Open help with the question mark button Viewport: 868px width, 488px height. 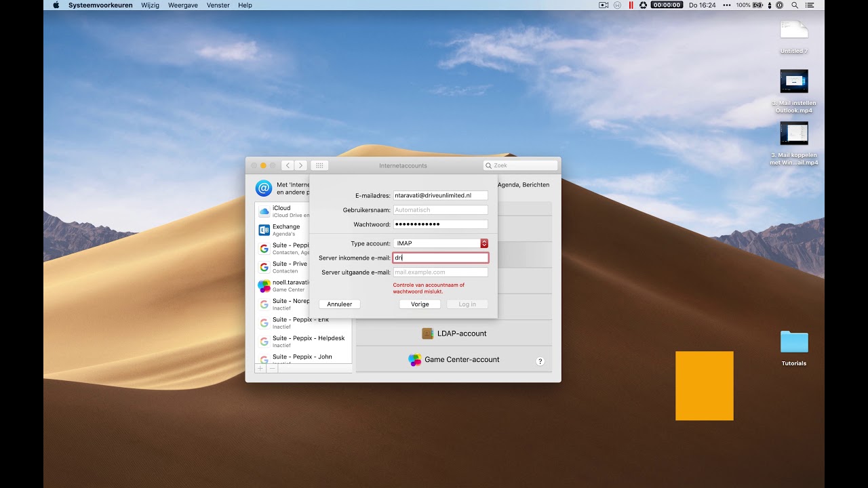[540, 361]
